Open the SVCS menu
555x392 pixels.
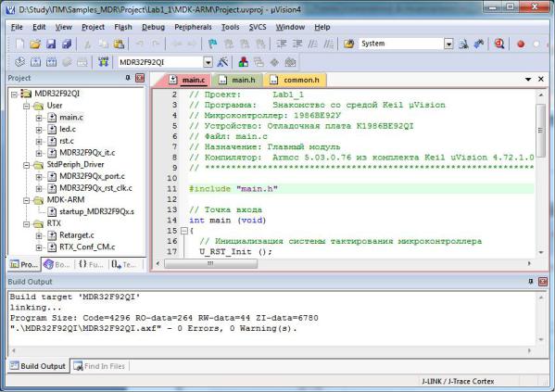(258, 27)
